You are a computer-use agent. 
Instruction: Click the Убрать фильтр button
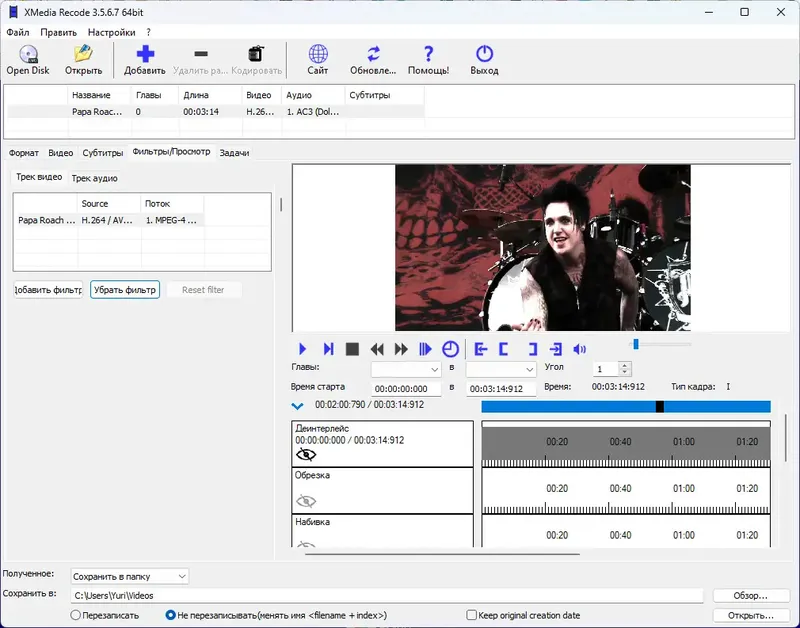(125, 290)
